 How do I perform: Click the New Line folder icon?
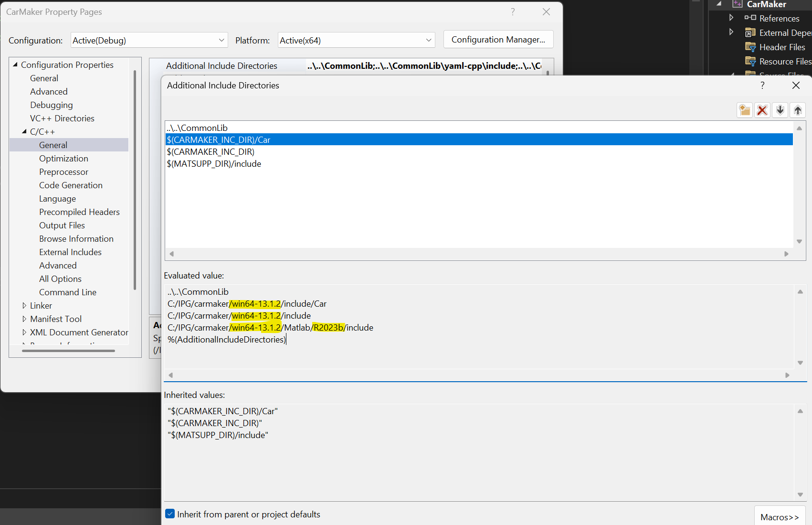click(745, 110)
